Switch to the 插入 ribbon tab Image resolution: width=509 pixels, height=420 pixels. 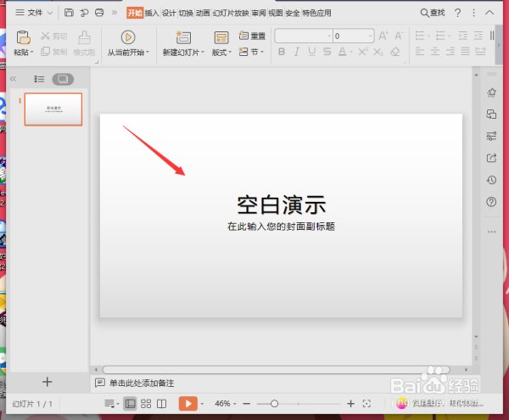point(152,13)
